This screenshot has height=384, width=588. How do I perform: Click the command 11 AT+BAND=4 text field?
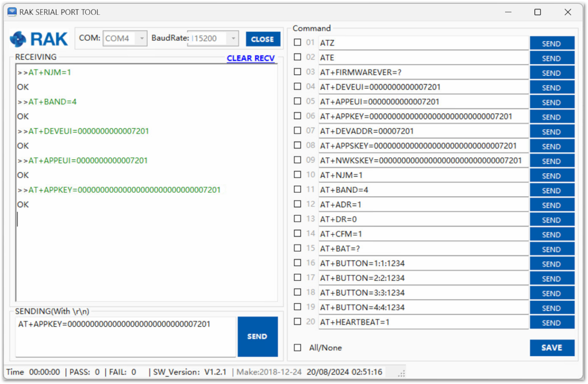[423, 190]
